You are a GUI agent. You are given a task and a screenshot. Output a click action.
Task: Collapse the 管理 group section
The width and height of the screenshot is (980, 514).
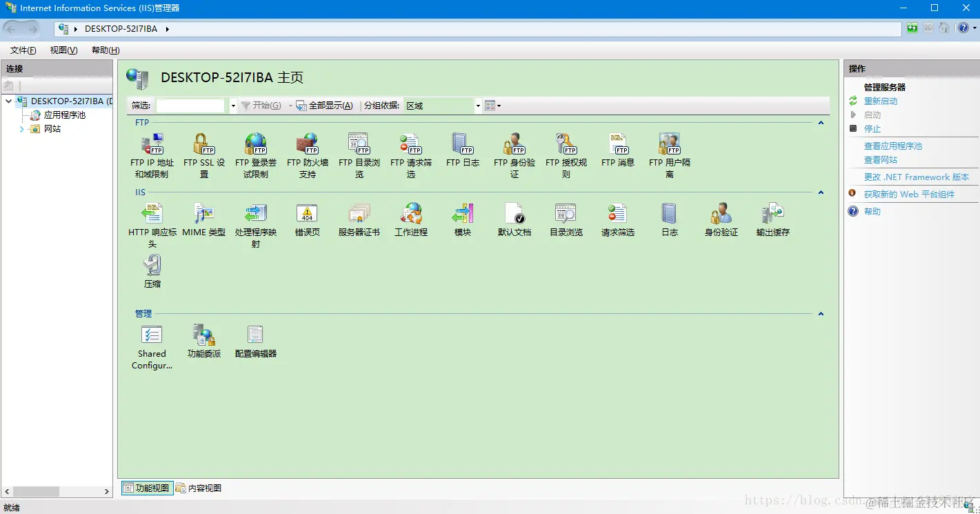point(821,314)
